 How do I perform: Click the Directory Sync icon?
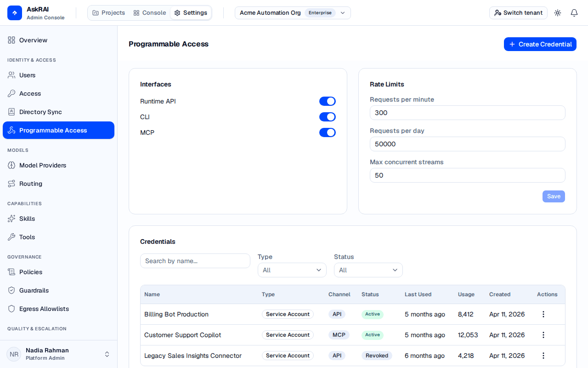pos(11,112)
